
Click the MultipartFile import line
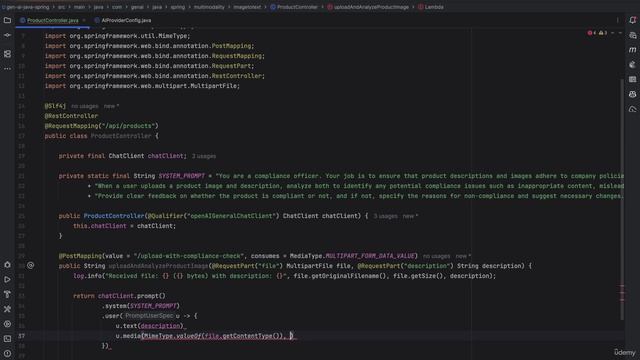[x=142, y=86]
